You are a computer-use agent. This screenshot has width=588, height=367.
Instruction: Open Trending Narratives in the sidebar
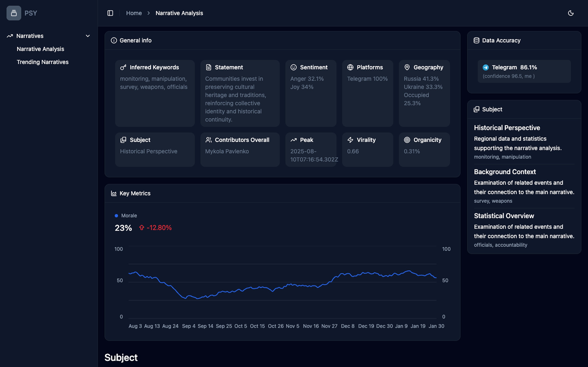(42, 62)
